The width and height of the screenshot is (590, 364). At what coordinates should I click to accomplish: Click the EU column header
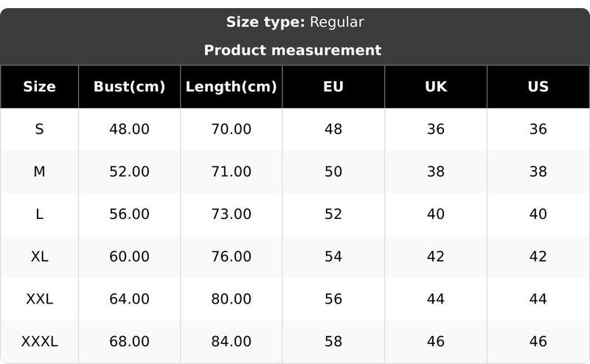click(x=333, y=86)
